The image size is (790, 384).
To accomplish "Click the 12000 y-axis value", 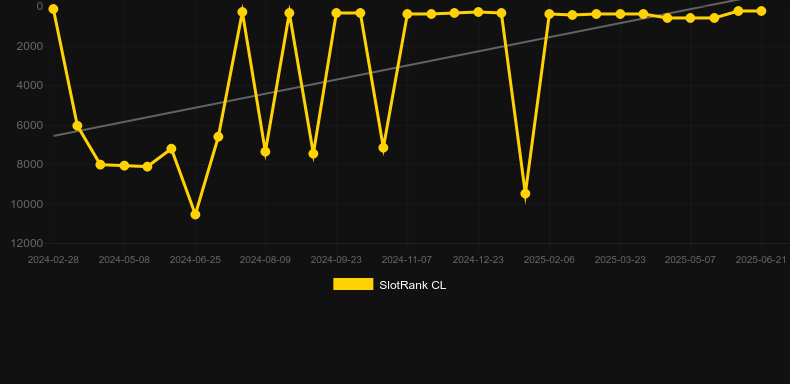I will point(27,243).
